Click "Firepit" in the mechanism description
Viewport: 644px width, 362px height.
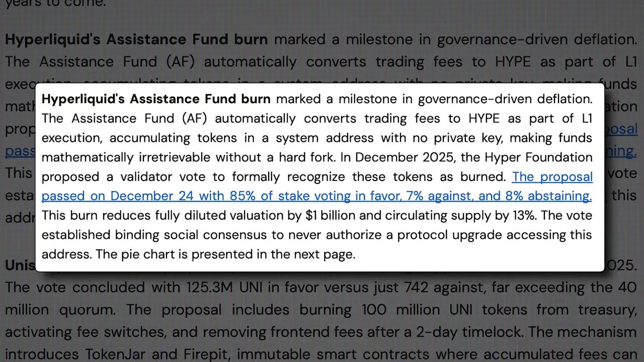pyautogui.click(x=211, y=354)
